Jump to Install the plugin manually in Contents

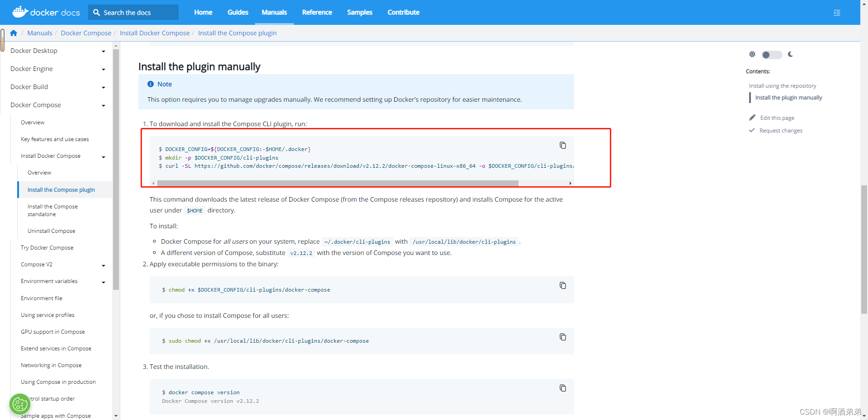click(x=788, y=98)
